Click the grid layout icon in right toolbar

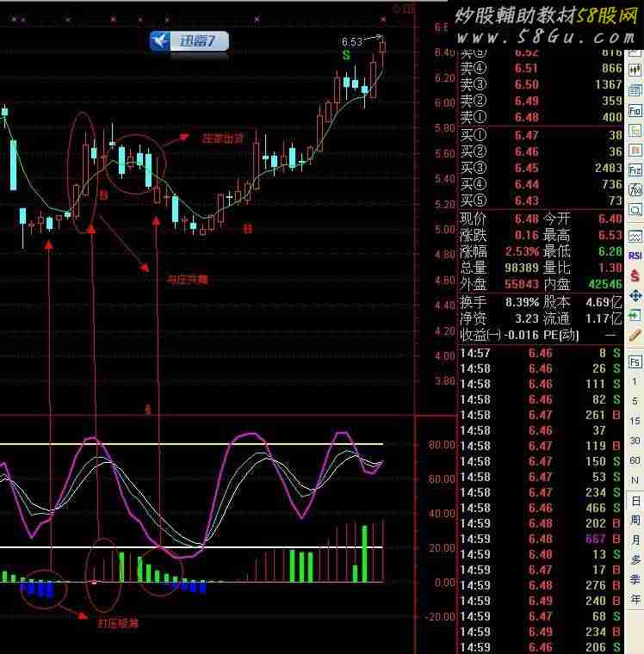click(635, 131)
